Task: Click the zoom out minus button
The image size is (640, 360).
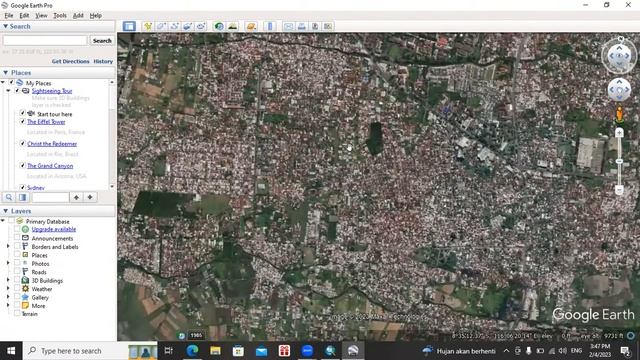Action: 619,190
